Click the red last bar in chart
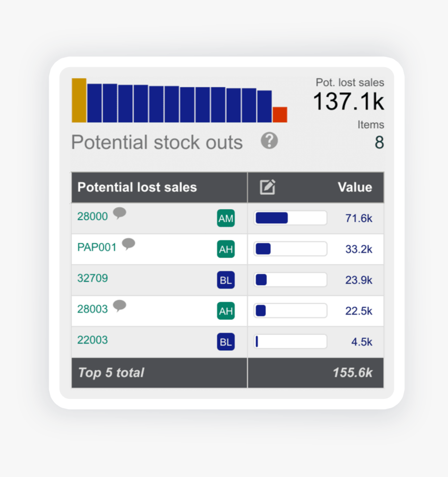 [280, 115]
